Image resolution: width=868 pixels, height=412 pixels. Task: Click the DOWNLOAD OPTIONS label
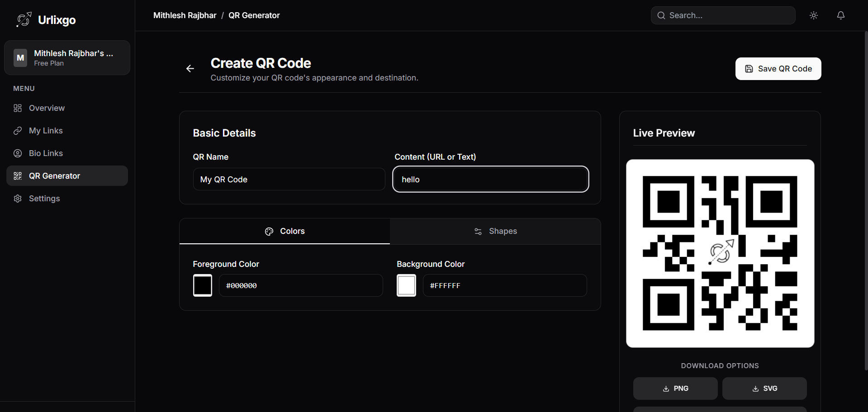coord(720,365)
